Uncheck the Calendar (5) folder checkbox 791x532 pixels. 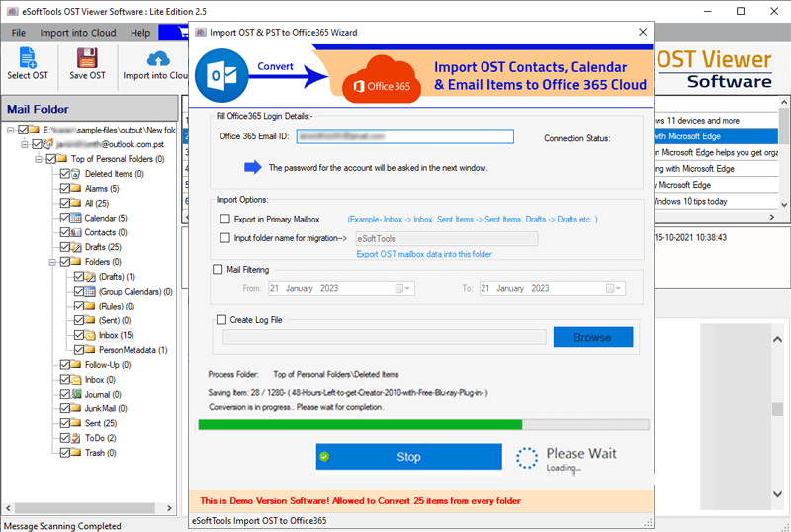point(64,219)
